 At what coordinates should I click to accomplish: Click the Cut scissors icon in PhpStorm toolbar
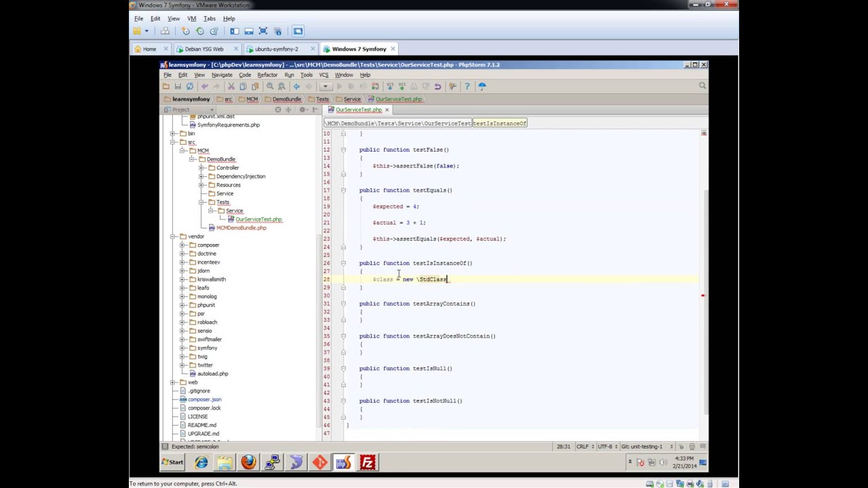[x=231, y=86]
